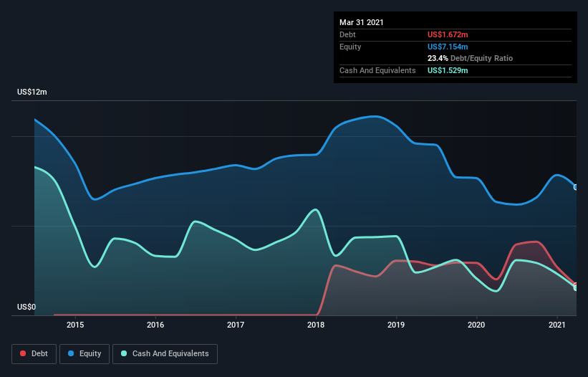Click the US$7.154m Equity value in tooltip
588x377 pixels.
448,47
